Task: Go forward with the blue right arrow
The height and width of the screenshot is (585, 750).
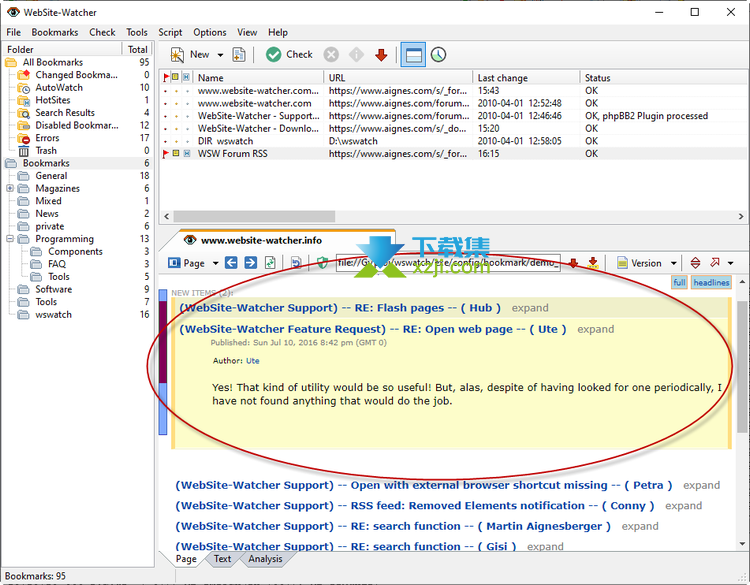Action: pos(250,263)
